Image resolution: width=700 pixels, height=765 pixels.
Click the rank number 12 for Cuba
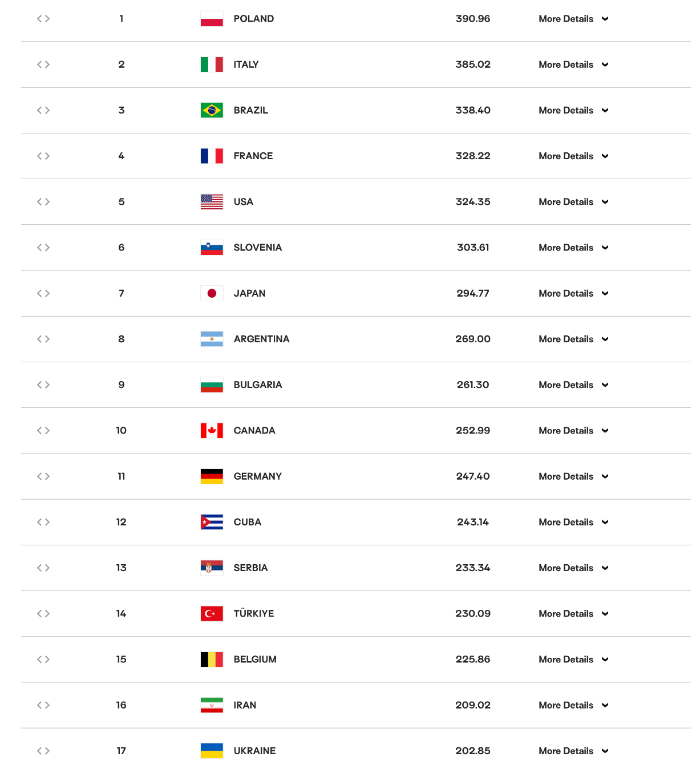(122, 522)
